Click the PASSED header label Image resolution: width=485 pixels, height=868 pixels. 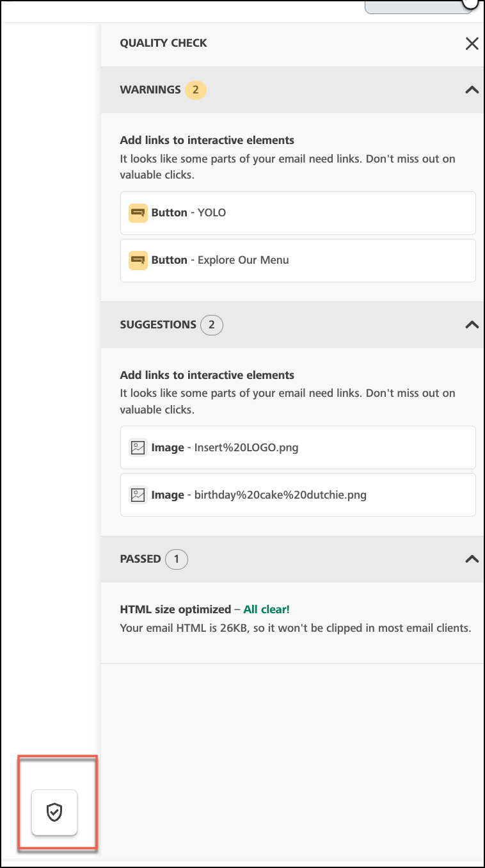(140, 559)
